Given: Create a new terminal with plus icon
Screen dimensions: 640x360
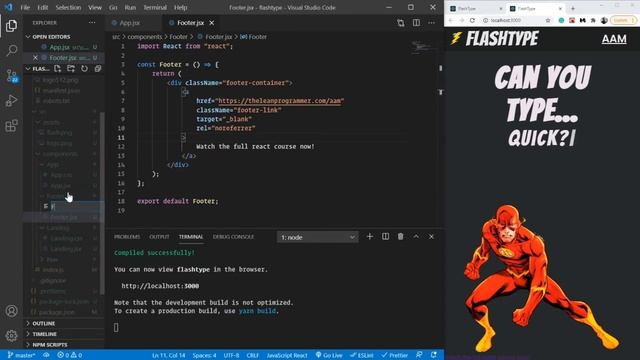Looking at the screenshot, I should click(370, 237).
